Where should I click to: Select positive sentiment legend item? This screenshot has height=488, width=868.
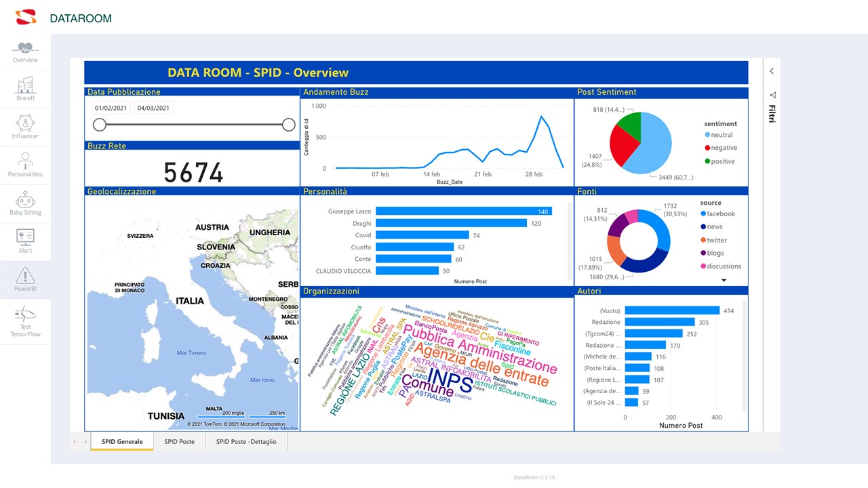click(x=719, y=161)
